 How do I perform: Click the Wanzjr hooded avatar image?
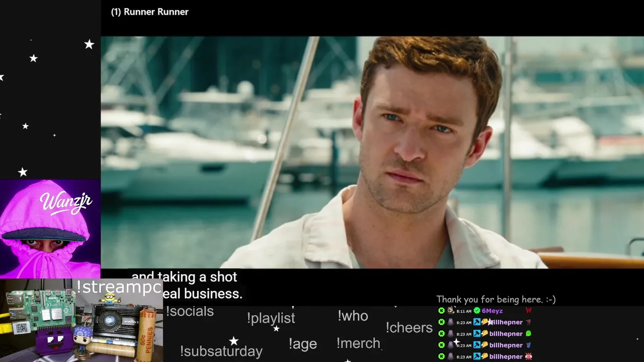point(50,229)
